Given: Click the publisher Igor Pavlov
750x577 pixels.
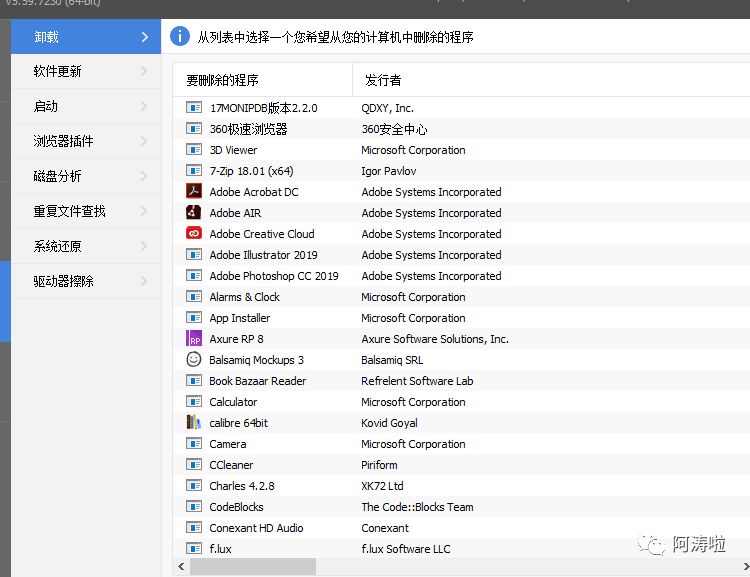Looking at the screenshot, I should pos(389,171).
